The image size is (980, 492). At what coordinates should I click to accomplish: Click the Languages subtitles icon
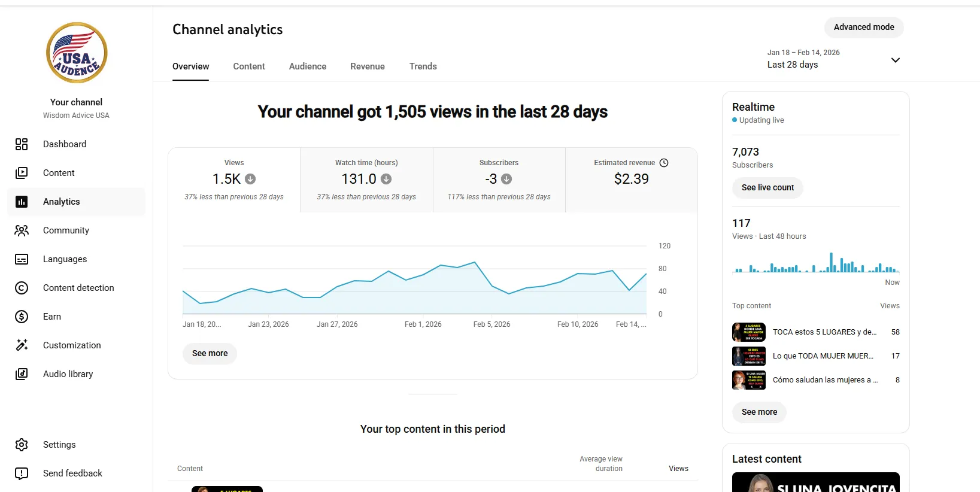tap(22, 259)
